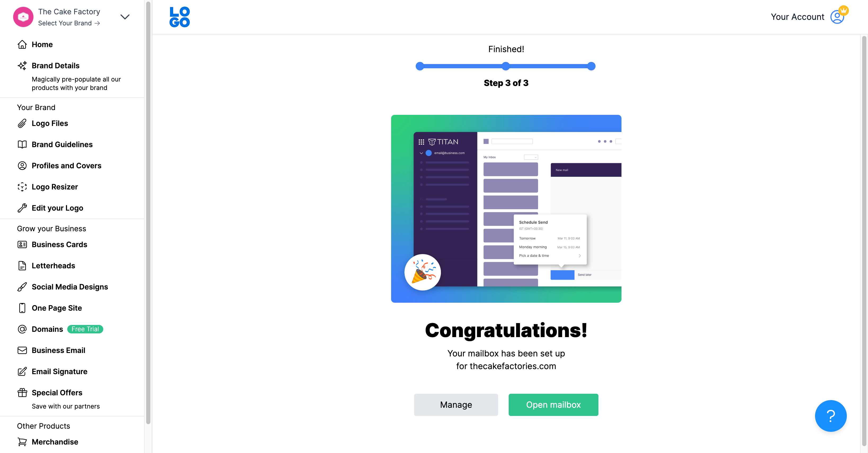Click the Logo Files icon in sidebar
868x453 pixels.
click(x=22, y=123)
